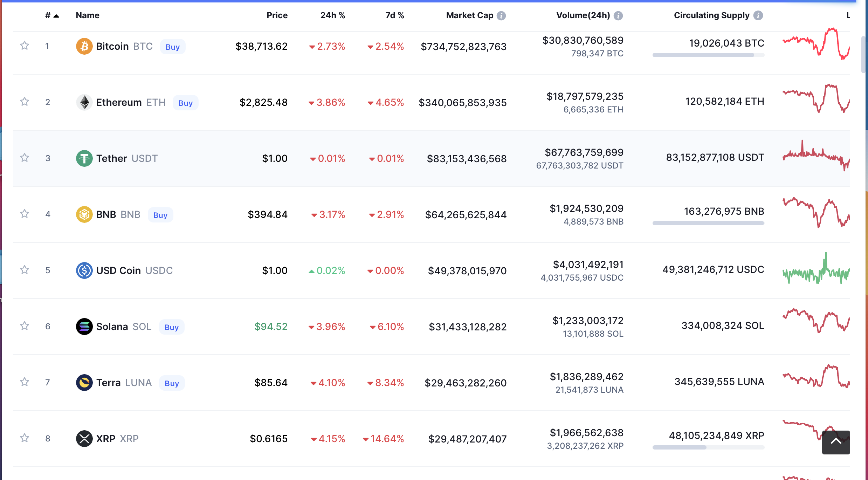
Task: Click the Ethereum logo icon
Action: [x=84, y=102]
